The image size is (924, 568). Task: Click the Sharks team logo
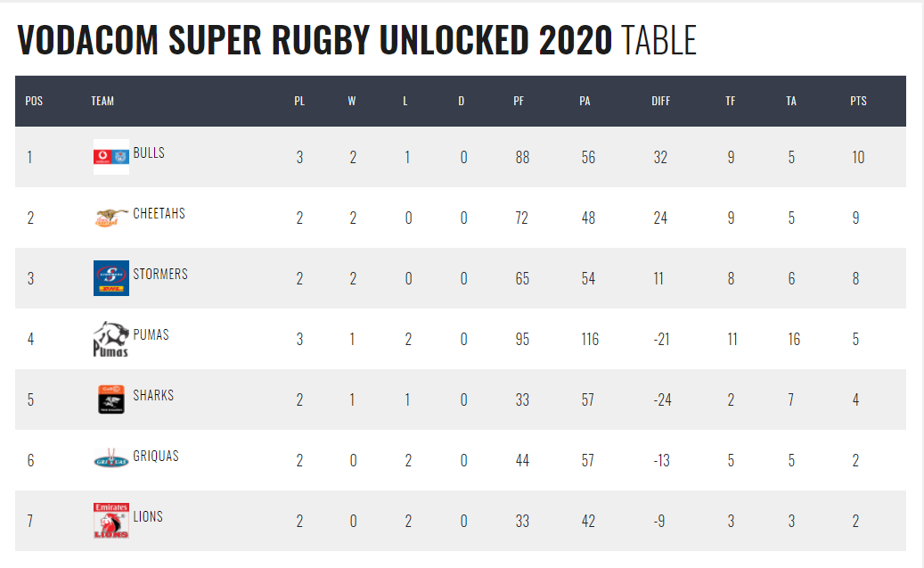(111, 399)
